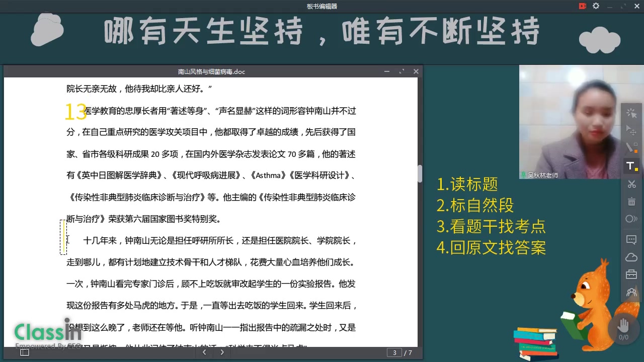Minimize the 南山风格与细菌病毒.doc document panel
The width and height of the screenshot is (644, 362).
[x=387, y=71]
